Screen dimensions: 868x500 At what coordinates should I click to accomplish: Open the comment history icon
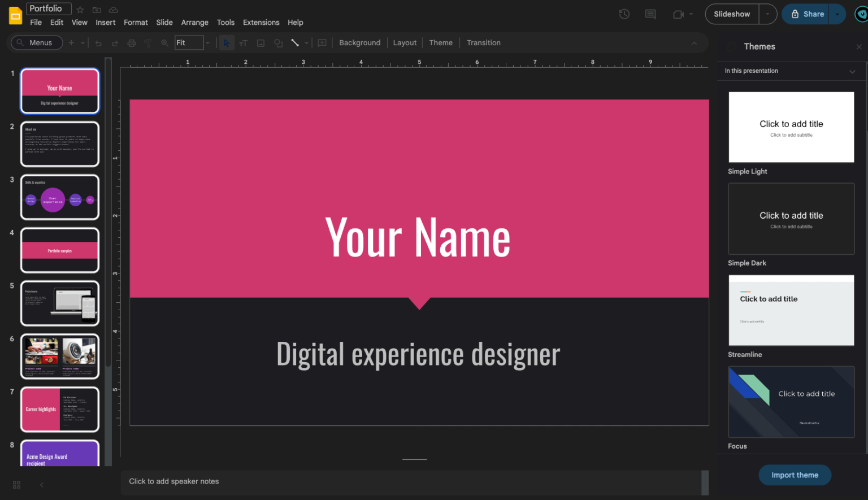(x=650, y=14)
